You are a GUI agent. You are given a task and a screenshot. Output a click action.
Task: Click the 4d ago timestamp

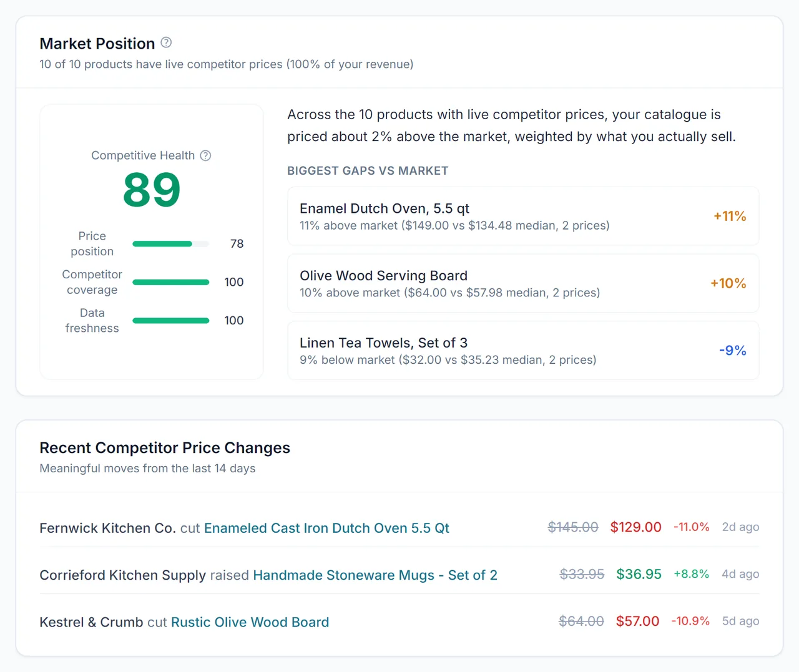[x=741, y=574]
